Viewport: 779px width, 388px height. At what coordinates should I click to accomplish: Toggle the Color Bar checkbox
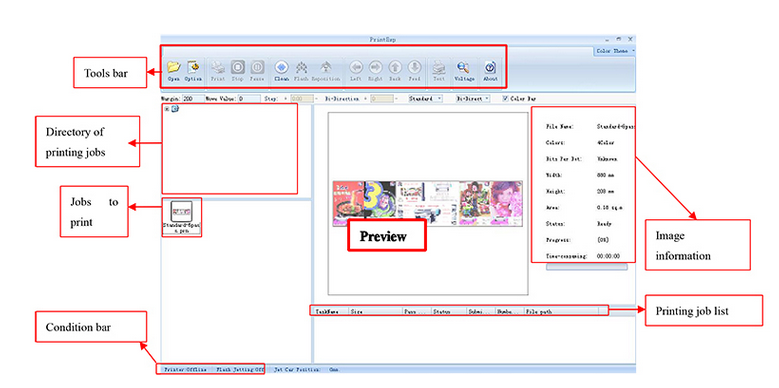[x=506, y=99]
